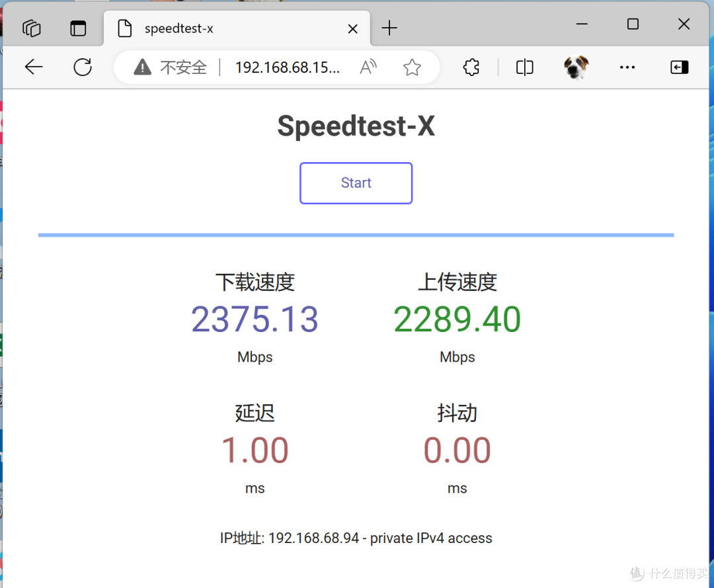Click the 下载速度 label
Viewport: 714px width, 588px height.
coord(255,282)
